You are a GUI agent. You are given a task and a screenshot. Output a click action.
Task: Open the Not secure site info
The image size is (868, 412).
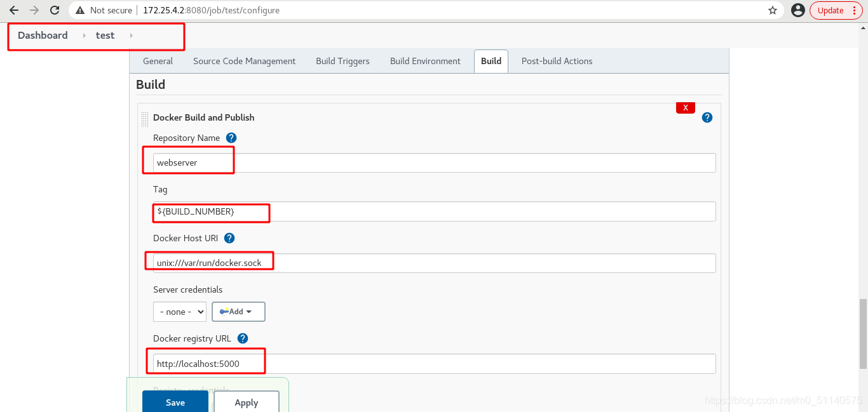pyautogui.click(x=104, y=10)
